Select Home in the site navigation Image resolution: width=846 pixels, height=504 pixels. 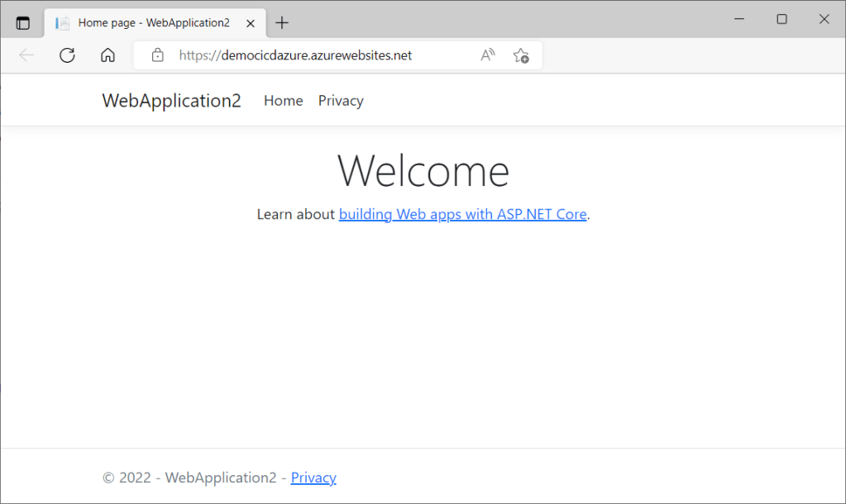(x=283, y=101)
